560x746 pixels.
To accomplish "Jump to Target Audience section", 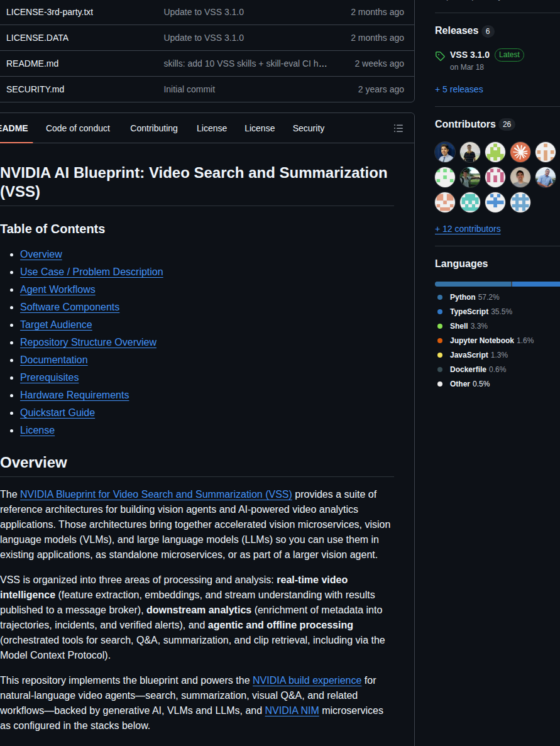I will pyautogui.click(x=56, y=325).
